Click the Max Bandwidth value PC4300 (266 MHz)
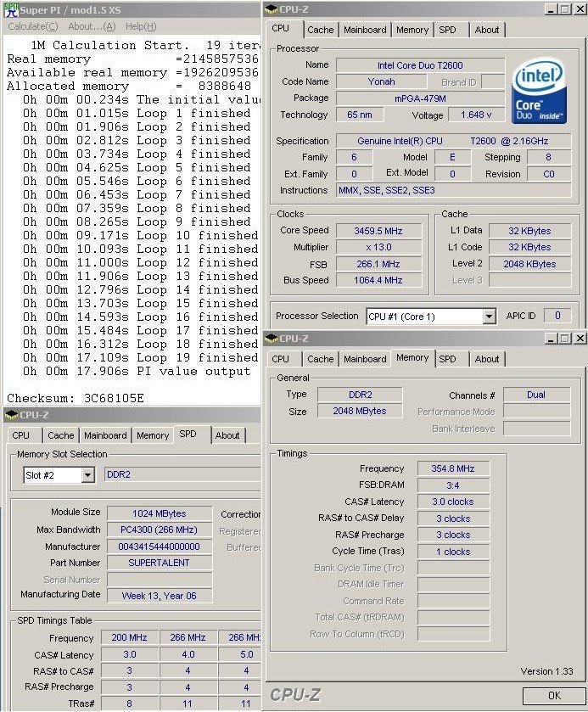Screen dimensions: 588x712 [x=160, y=530]
